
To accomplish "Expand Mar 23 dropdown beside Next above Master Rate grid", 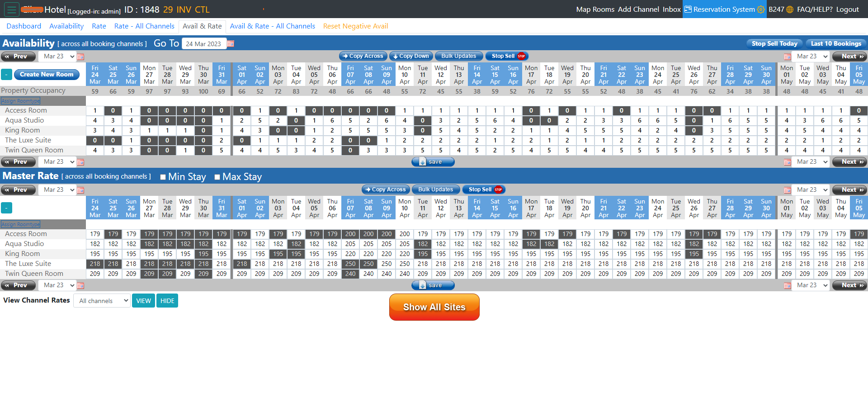I will point(811,190).
